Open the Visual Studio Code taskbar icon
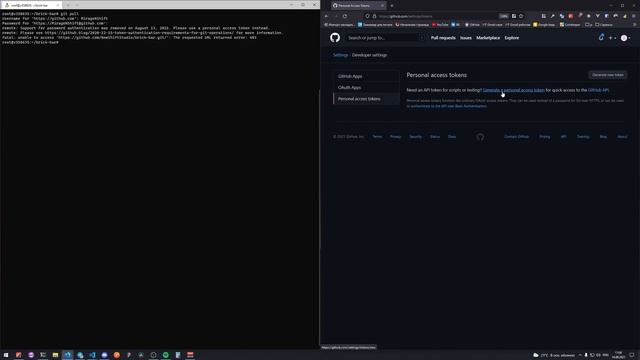The height and width of the screenshot is (360, 640). pyautogui.click(x=92, y=355)
